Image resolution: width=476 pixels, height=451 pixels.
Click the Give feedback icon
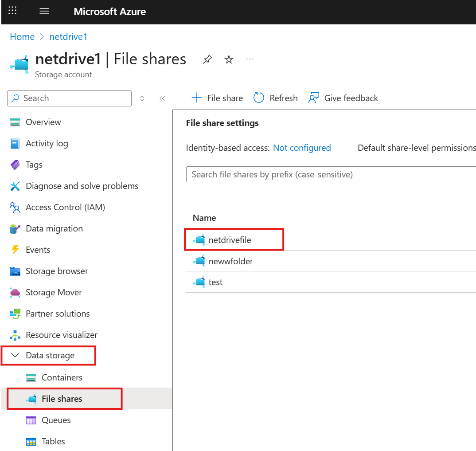(314, 98)
